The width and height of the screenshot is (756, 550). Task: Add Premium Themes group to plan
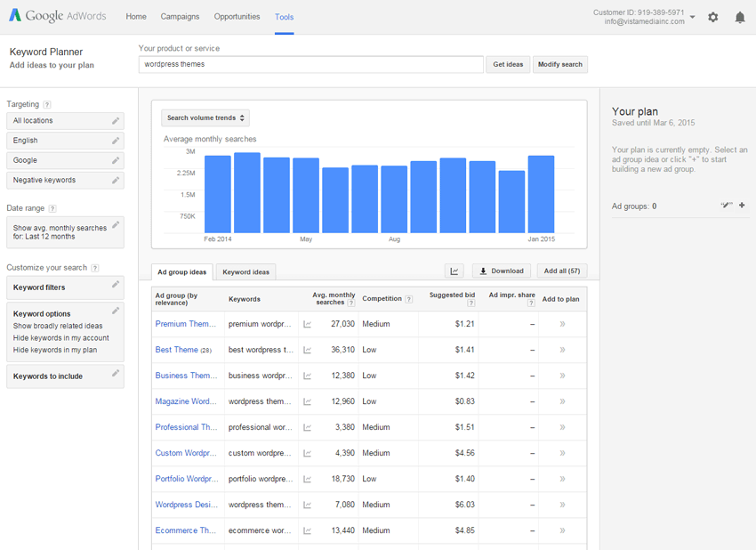pyautogui.click(x=562, y=324)
